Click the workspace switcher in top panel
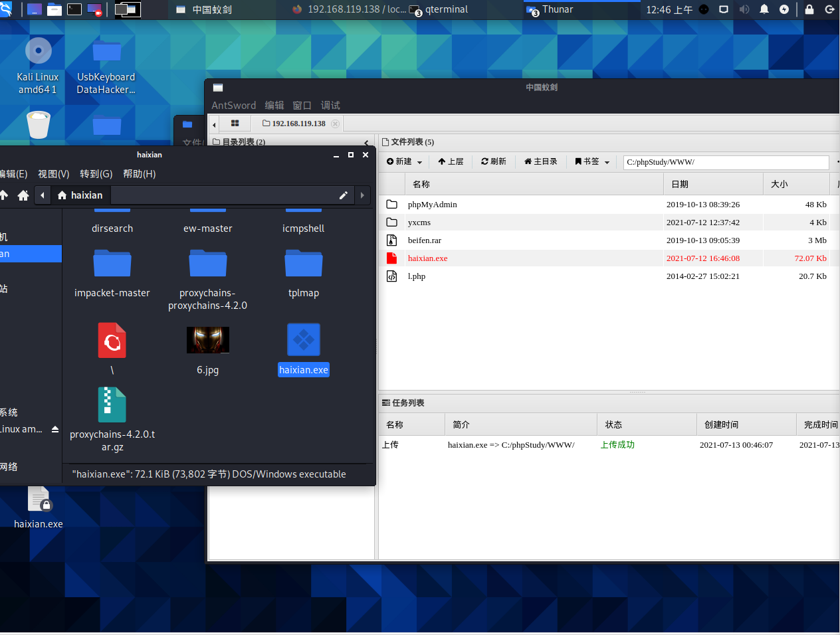Image resolution: width=840 pixels, height=635 pixels. click(128, 9)
